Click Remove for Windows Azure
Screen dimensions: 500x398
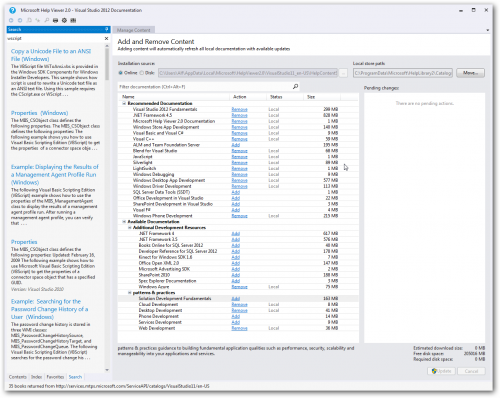239,287
